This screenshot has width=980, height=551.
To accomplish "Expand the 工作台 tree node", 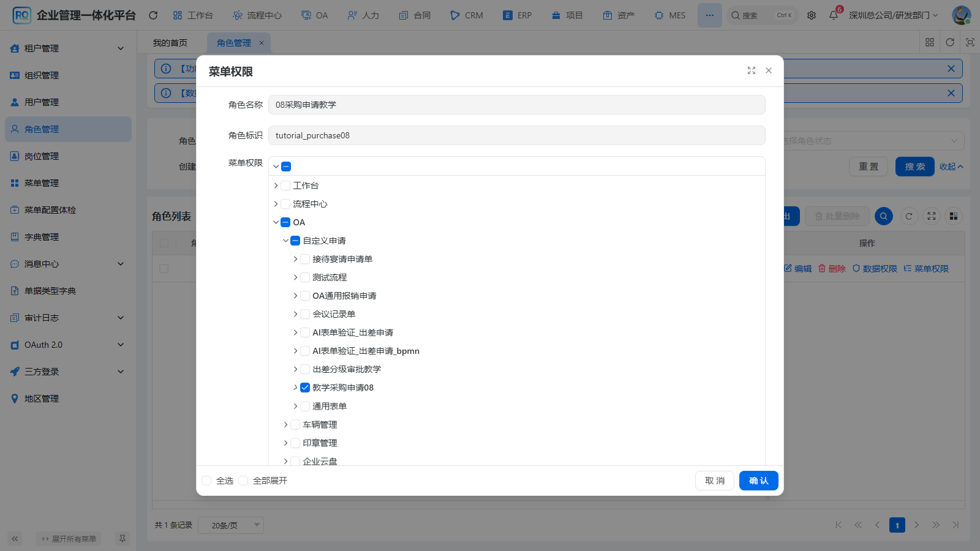I will pos(276,186).
